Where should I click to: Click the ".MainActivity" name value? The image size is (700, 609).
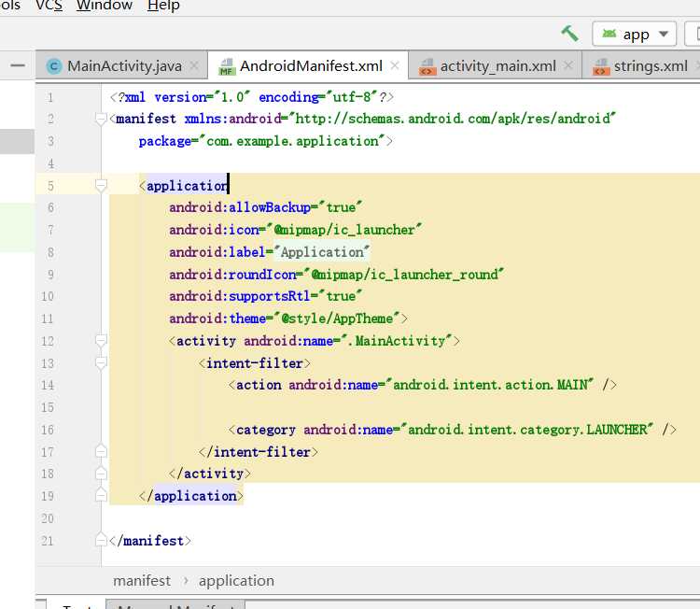[397, 341]
